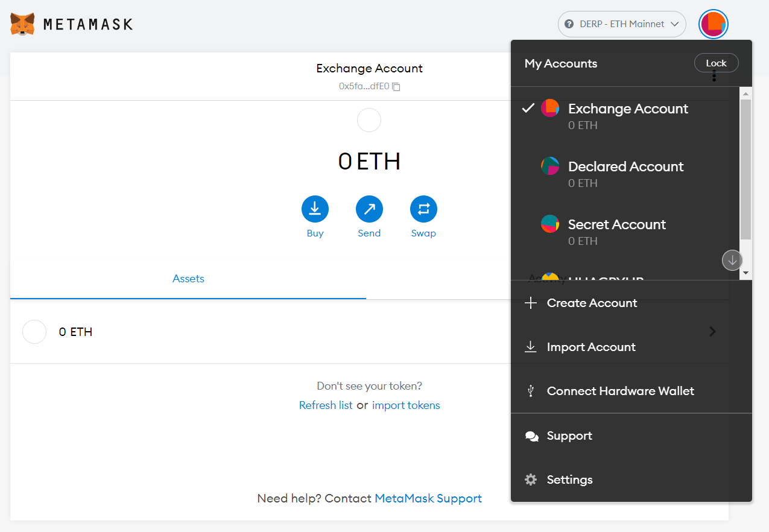Click the My Accounts heading

[561, 63]
